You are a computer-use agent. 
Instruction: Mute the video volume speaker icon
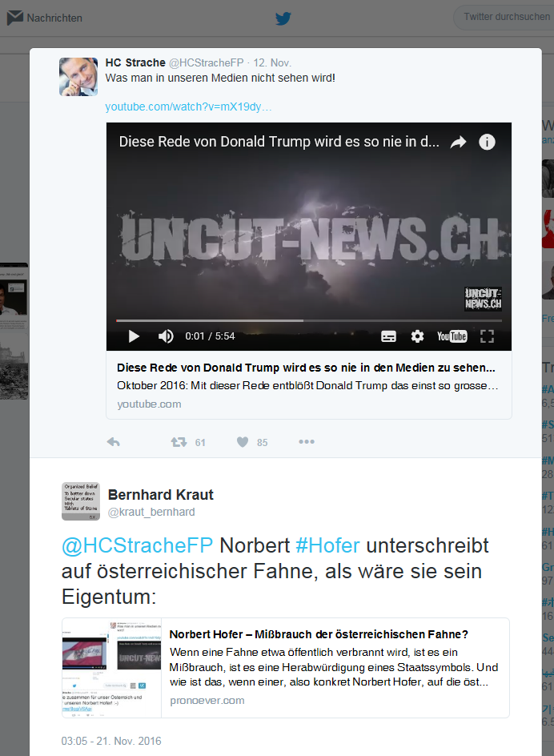pyautogui.click(x=166, y=336)
